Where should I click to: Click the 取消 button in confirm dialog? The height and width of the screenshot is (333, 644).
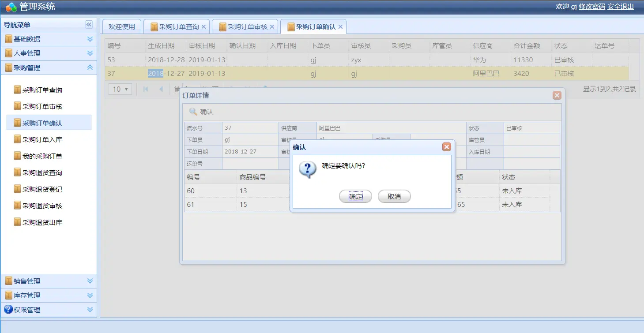394,197
